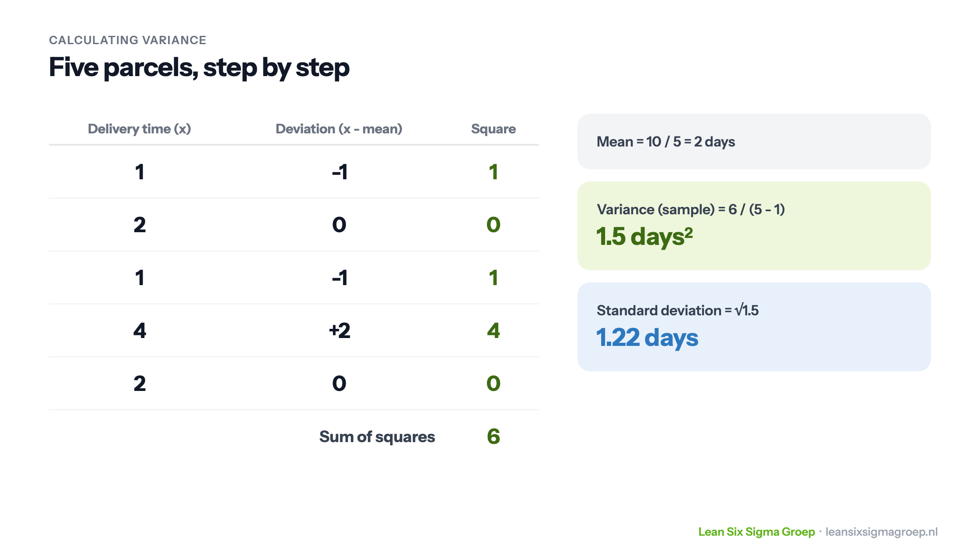Click the 'Sum of squares' label
The height and width of the screenshot is (551, 980).
tap(377, 437)
